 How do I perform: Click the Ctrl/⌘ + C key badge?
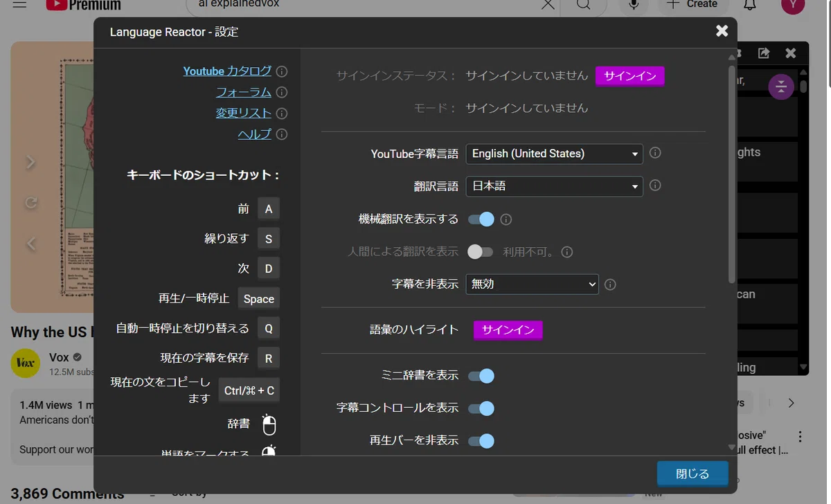pos(249,390)
